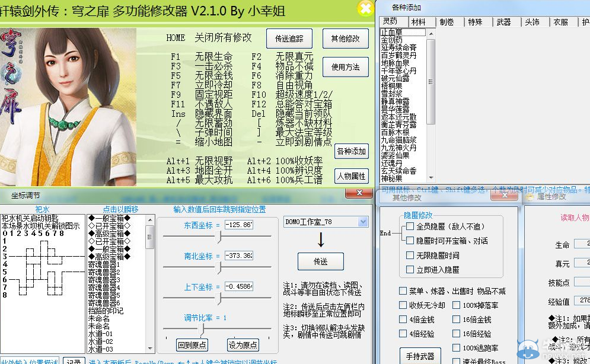Switch to the 衣服 tab
The width and height of the screenshot is (590, 364).
(x=561, y=22)
